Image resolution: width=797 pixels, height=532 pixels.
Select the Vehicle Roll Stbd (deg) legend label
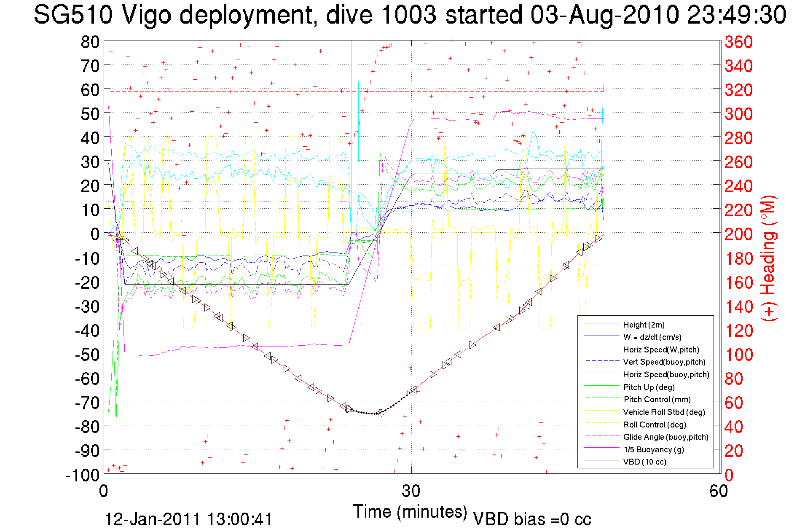coord(664,412)
